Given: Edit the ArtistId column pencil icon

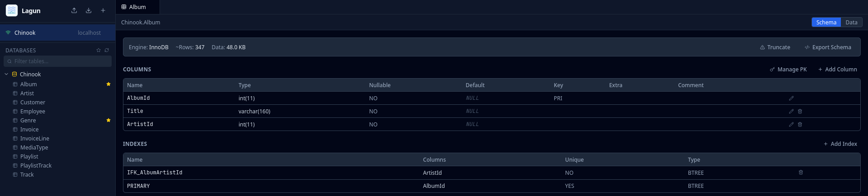Looking at the screenshot, I should point(791,124).
